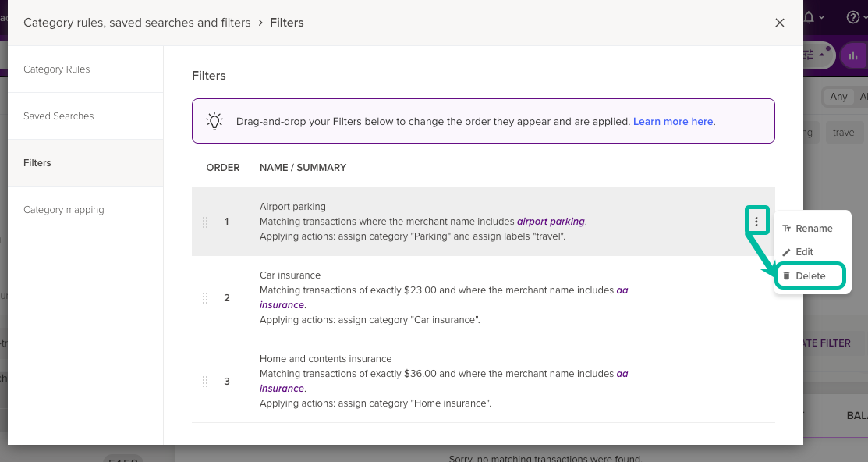This screenshot has width=868, height=462.
Task: Click the breadcrumb Category rules, saved searches and filters
Action: (x=136, y=23)
